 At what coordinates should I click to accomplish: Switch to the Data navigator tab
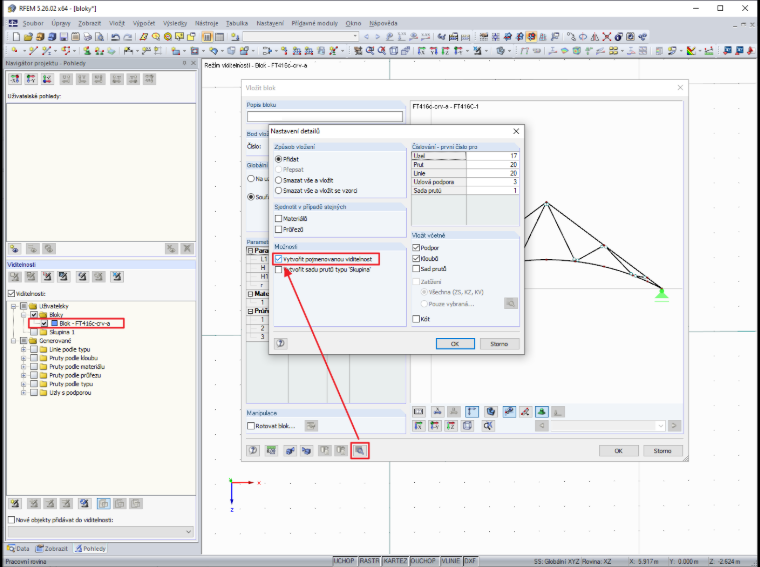pos(18,549)
